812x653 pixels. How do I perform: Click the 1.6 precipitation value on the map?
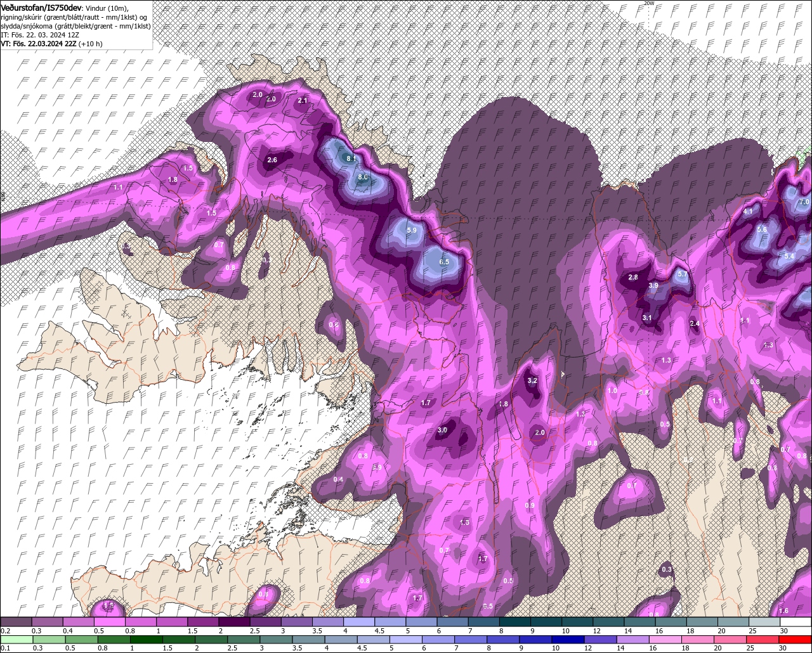tap(783, 611)
